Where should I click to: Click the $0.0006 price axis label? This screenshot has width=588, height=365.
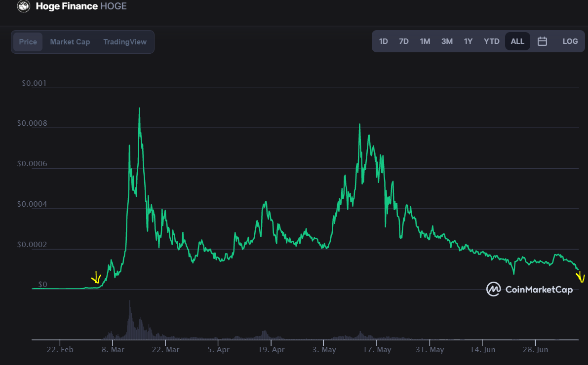coord(32,164)
